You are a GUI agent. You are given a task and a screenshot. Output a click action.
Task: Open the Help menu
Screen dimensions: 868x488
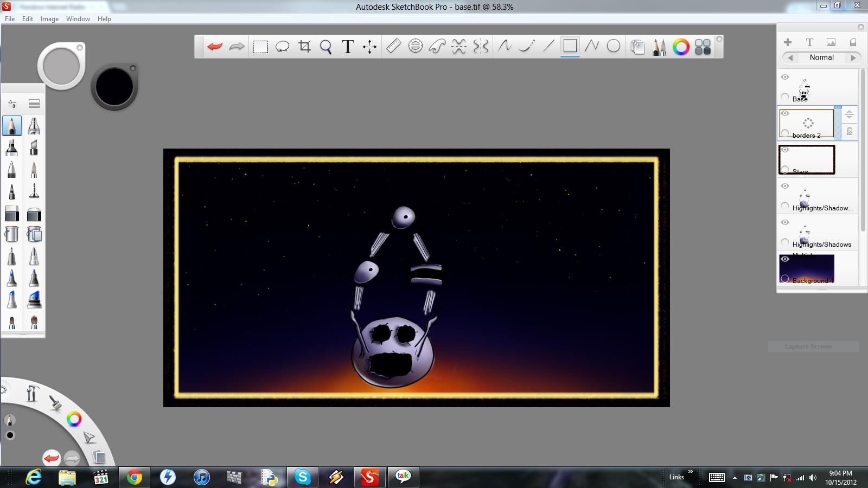point(104,18)
